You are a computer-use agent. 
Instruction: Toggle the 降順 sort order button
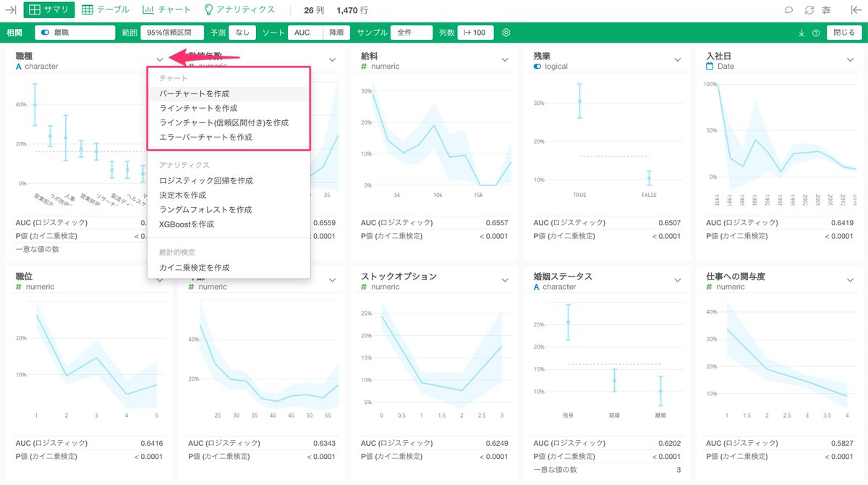[x=336, y=33]
